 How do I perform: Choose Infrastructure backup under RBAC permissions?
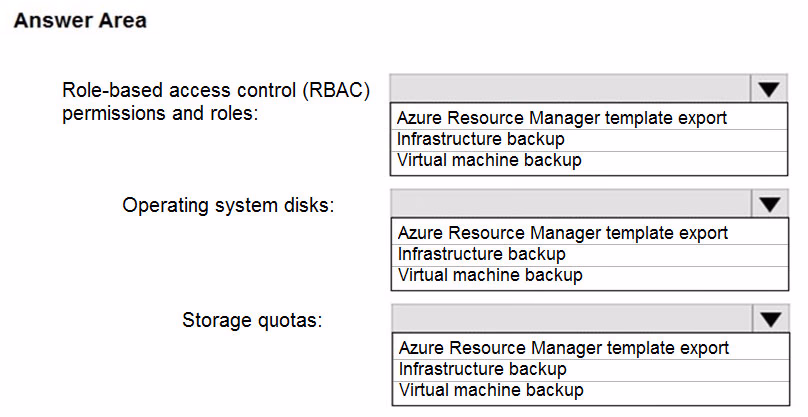pos(589,139)
